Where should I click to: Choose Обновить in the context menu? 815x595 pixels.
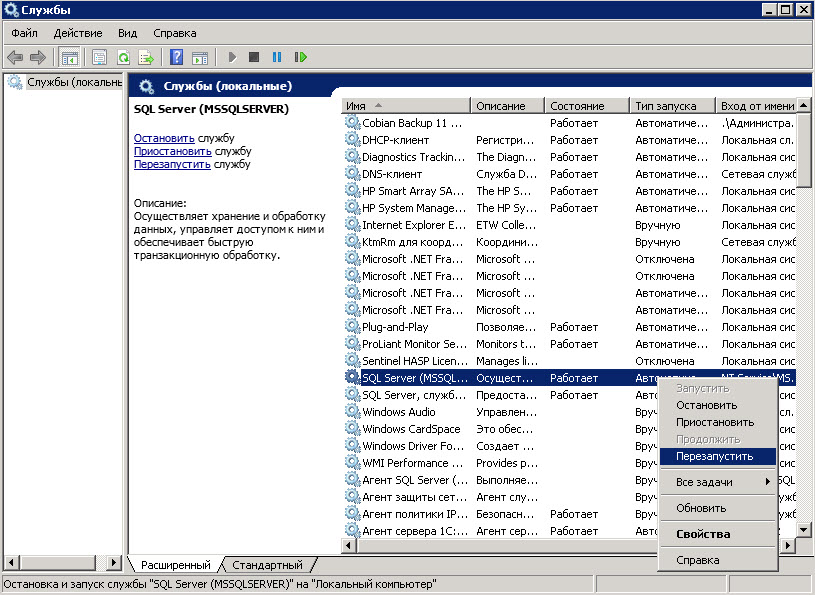coord(718,508)
